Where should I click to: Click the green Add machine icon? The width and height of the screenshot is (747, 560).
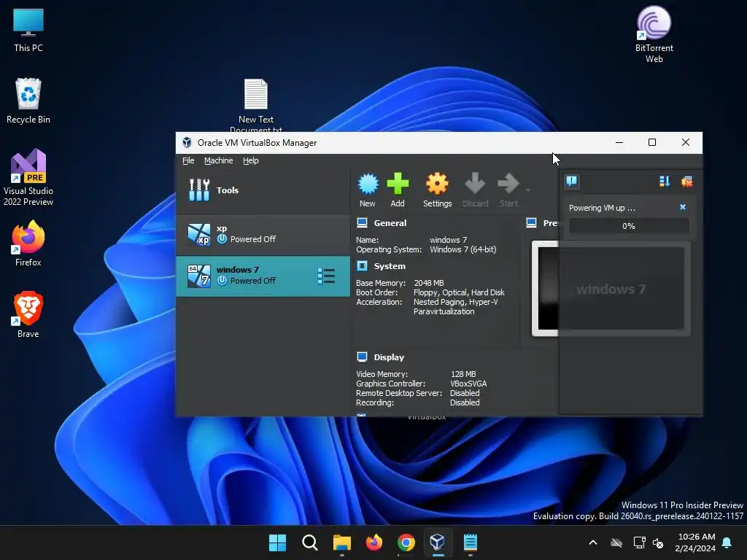(x=398, y=190)
